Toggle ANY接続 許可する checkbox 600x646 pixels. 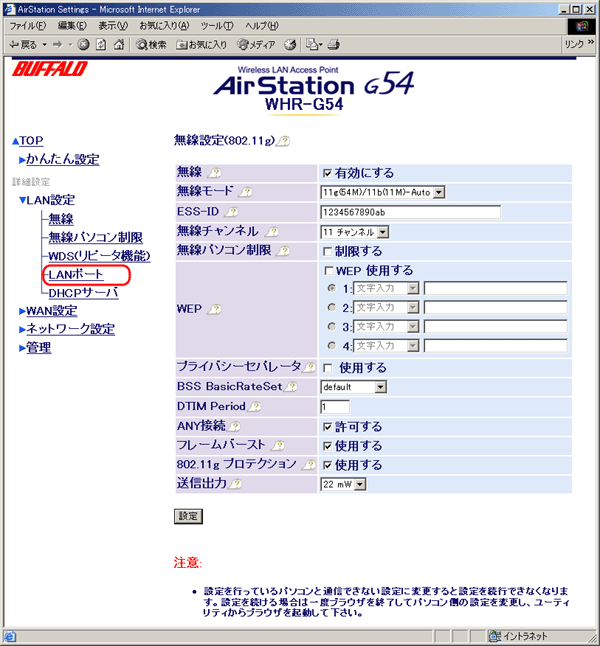[x=328, y=427]
